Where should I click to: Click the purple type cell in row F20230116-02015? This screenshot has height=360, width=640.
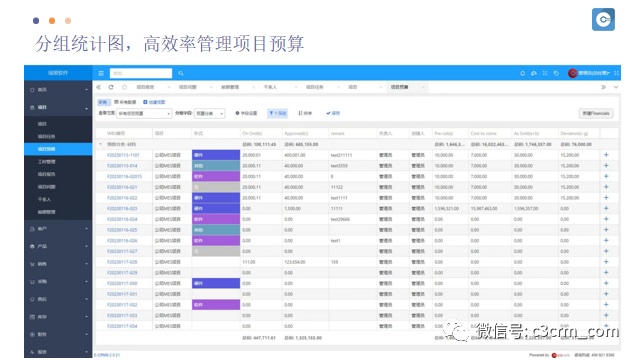[x=216, y=176]
